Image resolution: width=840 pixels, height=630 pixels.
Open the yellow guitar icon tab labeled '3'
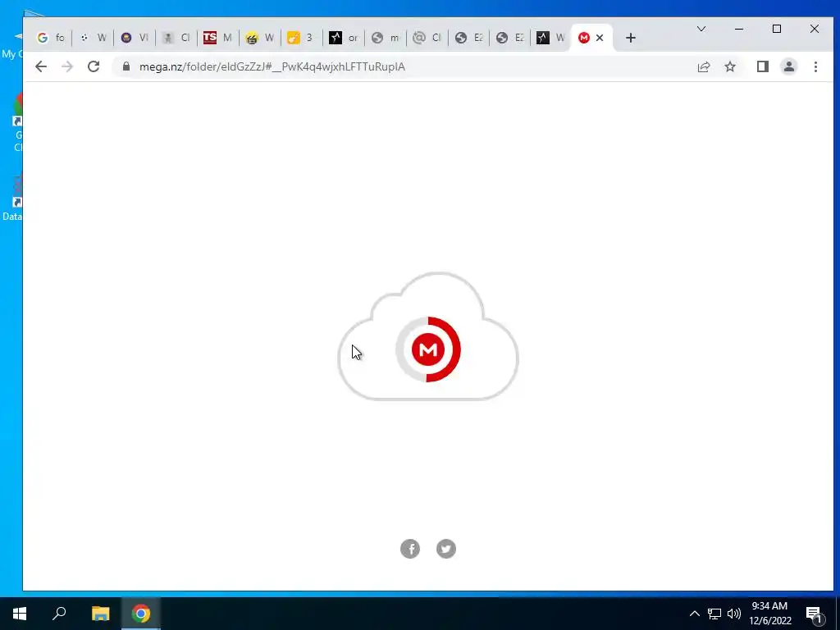[301, 38]
